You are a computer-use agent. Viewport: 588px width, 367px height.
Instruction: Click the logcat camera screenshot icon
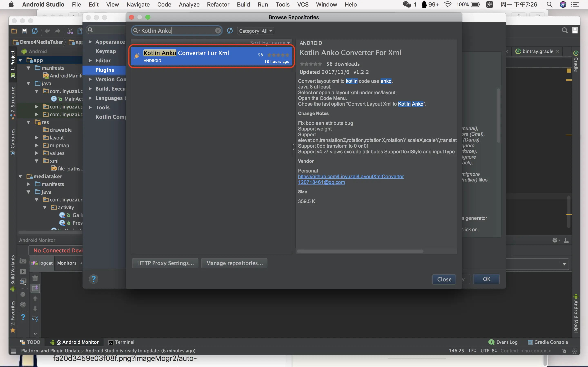pos(23,261)
